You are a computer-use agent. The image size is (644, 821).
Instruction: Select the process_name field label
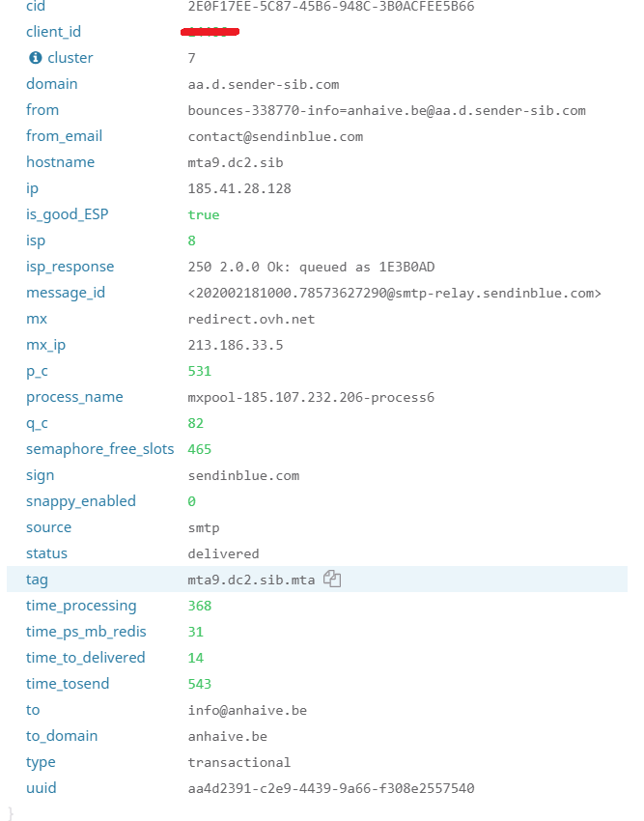pos(74,397)
